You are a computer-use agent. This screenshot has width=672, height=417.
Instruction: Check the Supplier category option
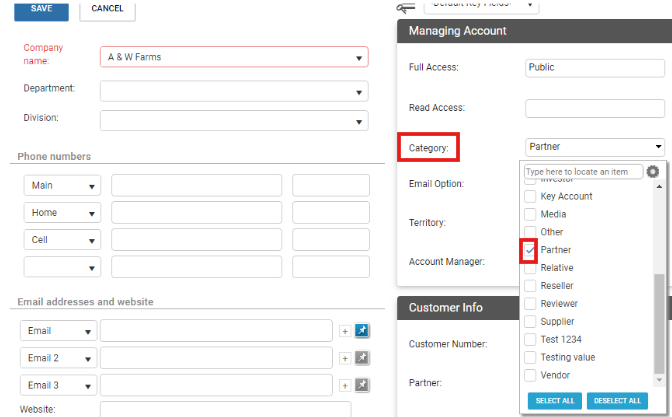(x=530, y=321)
